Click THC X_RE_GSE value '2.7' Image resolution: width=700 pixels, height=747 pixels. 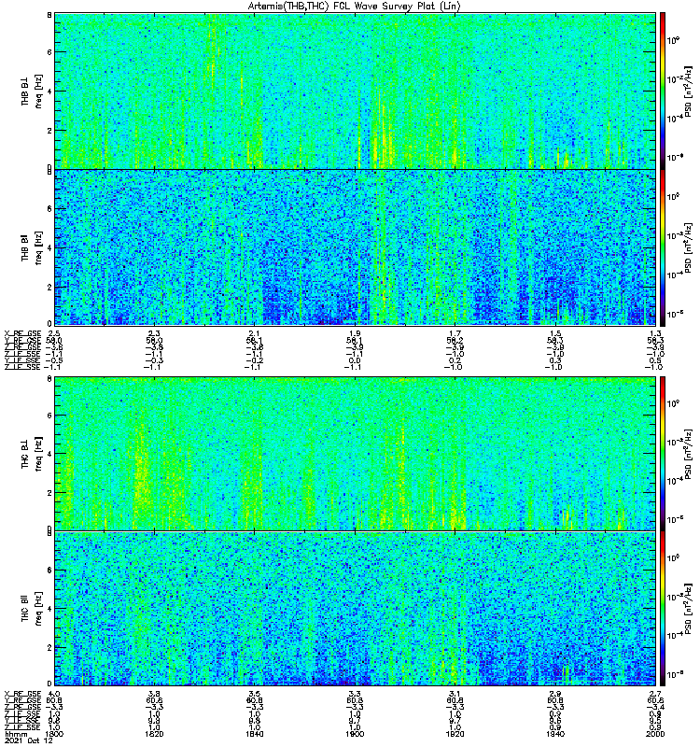pos(655,694)
